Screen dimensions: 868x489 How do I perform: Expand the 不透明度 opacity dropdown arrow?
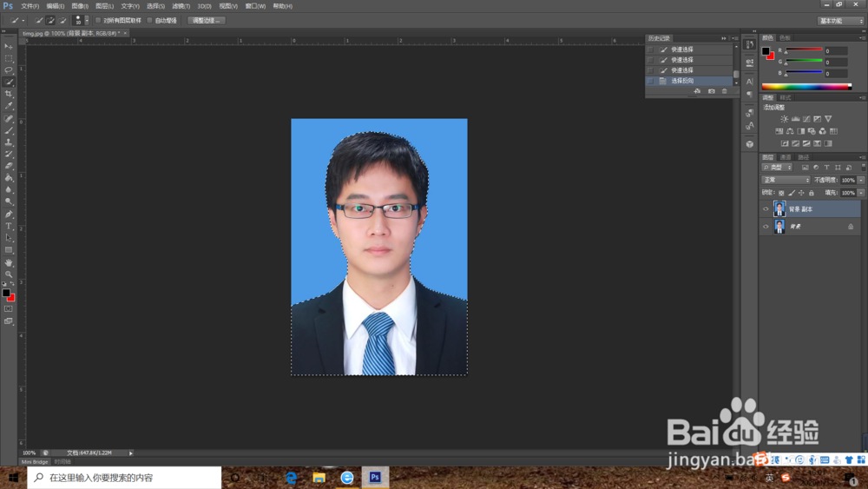[x=860, y=180]
